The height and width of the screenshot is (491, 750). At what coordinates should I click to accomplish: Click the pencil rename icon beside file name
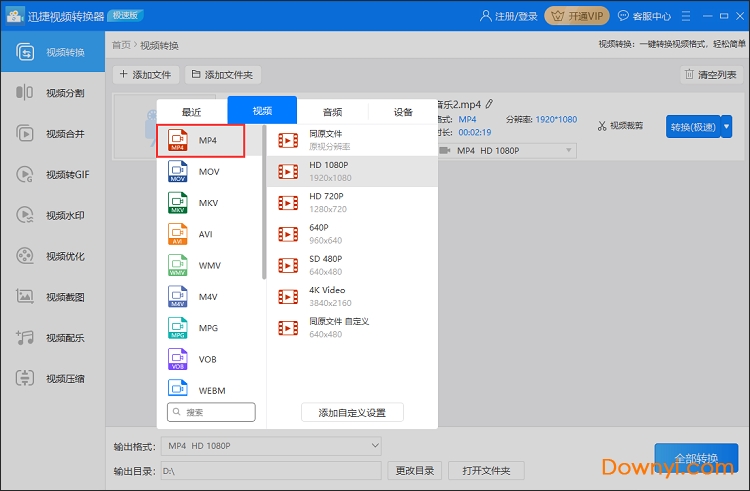pos(489,104)
